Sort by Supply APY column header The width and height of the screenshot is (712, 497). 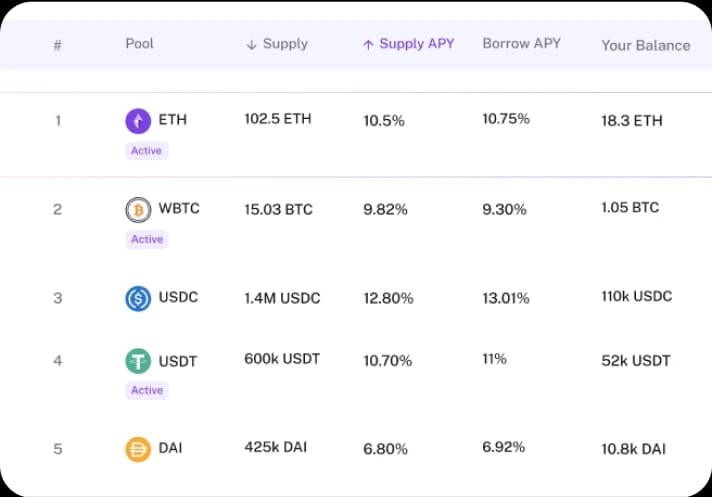click(416, 44)
